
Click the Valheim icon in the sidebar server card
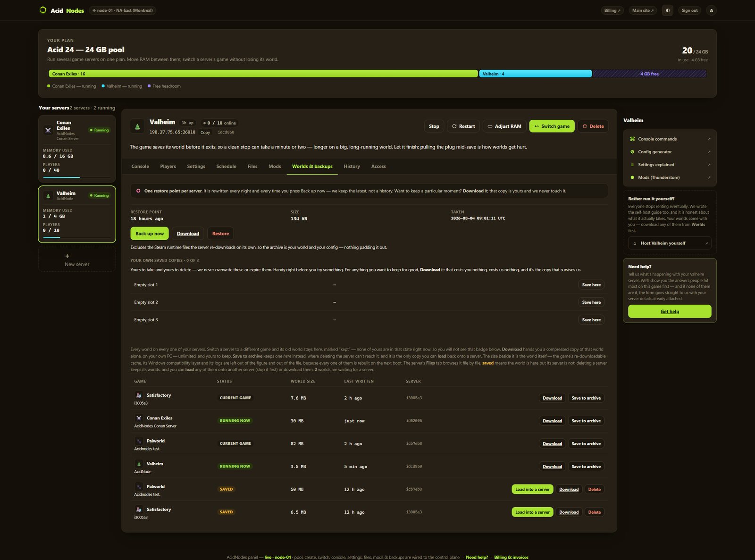pyautogui.click(x=48, y=196)
